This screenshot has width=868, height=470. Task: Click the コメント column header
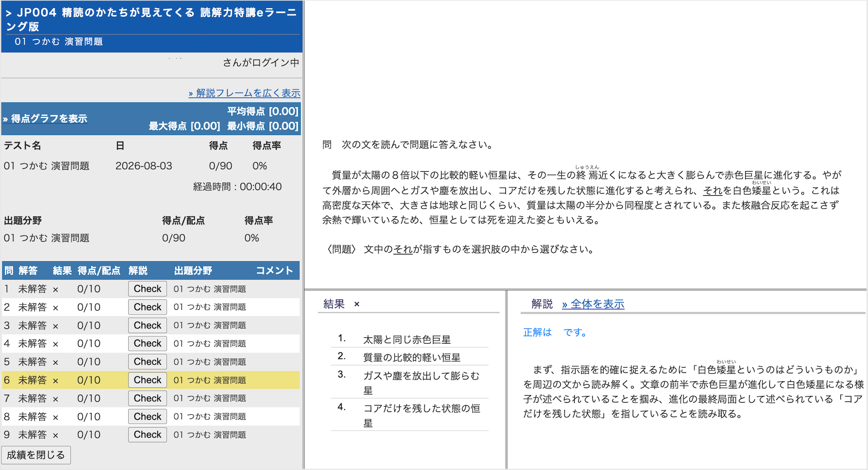pyautogui.click(x=274, y=271)
